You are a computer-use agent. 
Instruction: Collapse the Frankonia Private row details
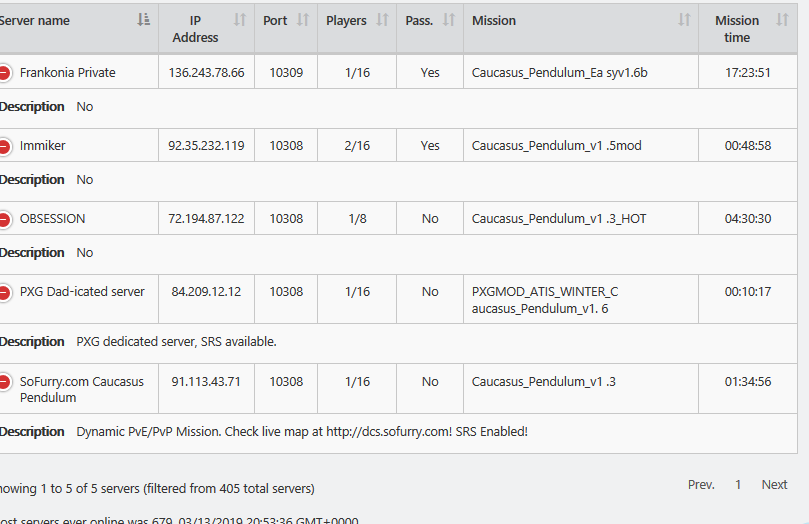(4, 73)
